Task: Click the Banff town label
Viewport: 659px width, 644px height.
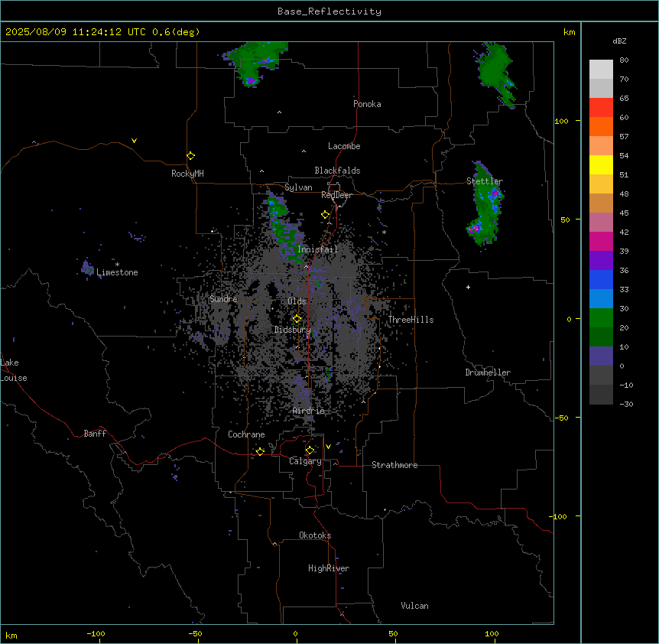Action: [x=95, y=434]
